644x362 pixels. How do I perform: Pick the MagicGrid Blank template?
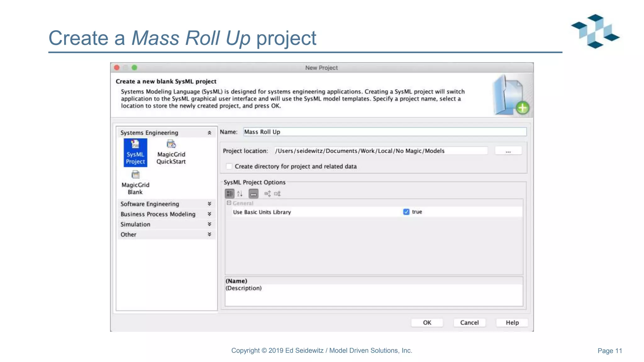coord(135,183)
